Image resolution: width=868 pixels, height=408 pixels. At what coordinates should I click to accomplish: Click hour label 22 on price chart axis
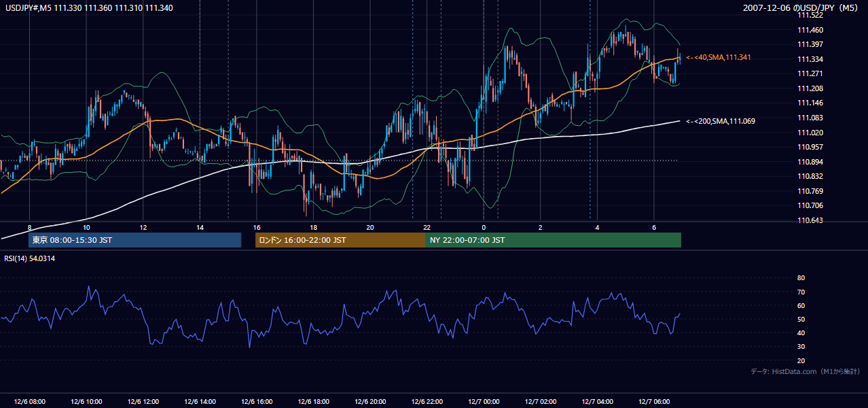427,227
